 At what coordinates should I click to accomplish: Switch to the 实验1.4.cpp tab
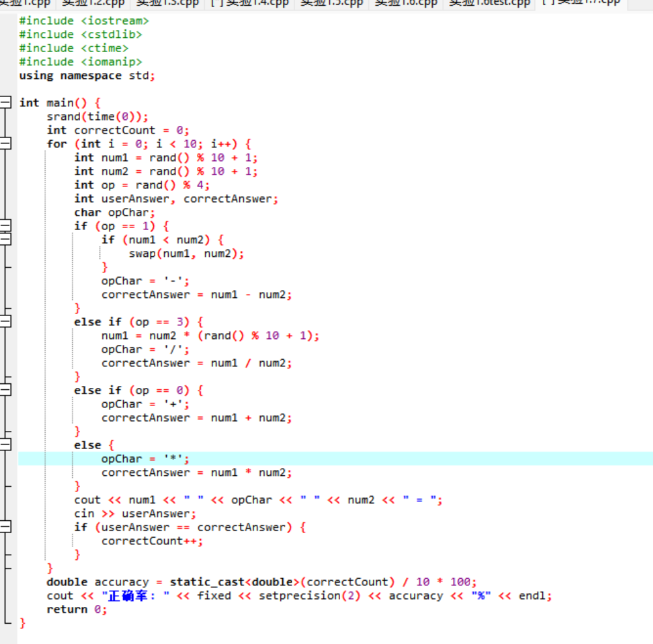click(250, 4)
